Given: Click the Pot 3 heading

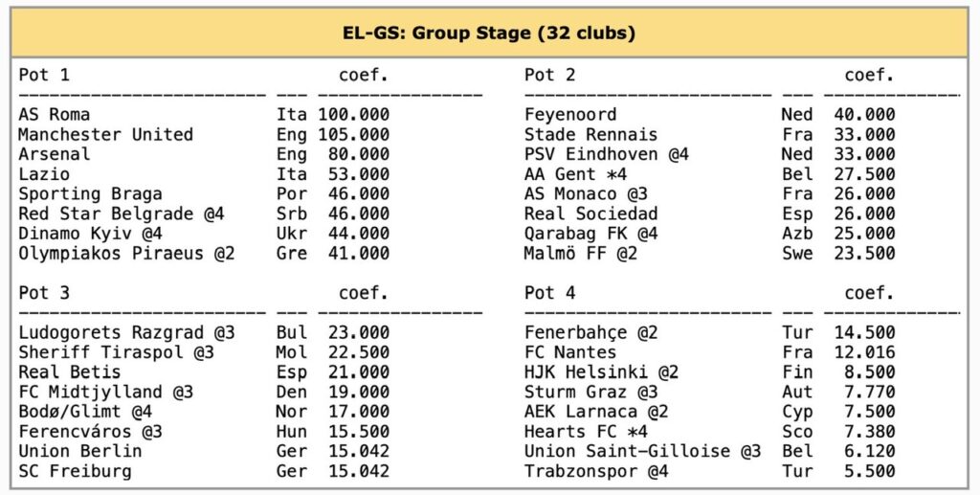Looking at the screenshot, I should pyautogui.click(x=44, y=293).
